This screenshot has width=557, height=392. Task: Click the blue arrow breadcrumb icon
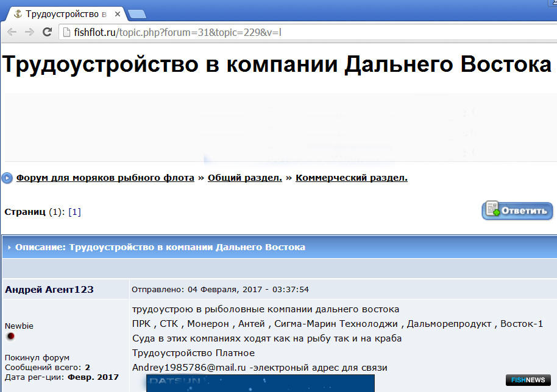(7, 178)
